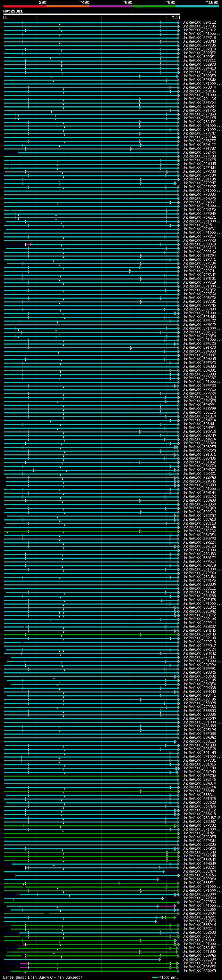Viewport: 222px width, 980px height.
Task: Choose the UniRef100_C3VDE4 entry
Action: (x=199, y=535)
